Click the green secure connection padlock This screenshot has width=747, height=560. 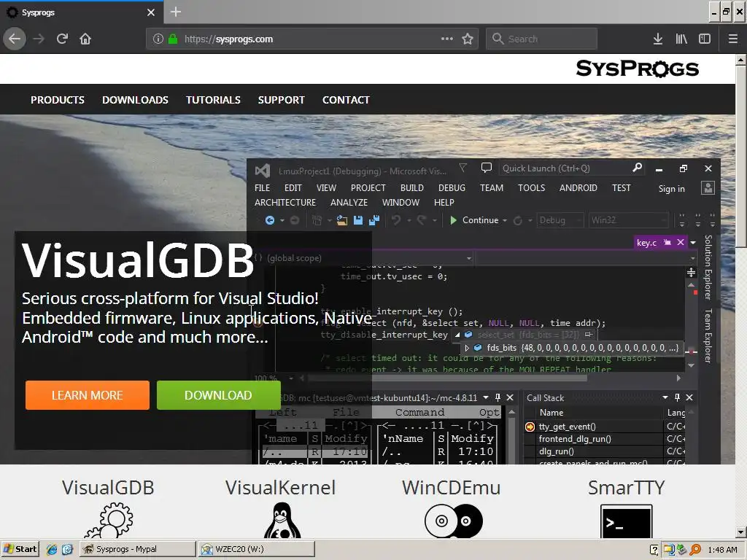coord(173,39)
